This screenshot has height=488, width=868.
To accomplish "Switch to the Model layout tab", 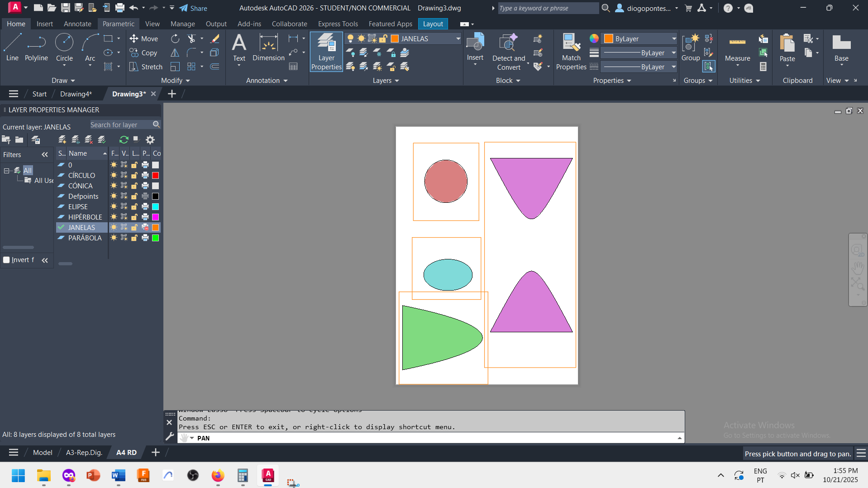I will coord(43,452).
